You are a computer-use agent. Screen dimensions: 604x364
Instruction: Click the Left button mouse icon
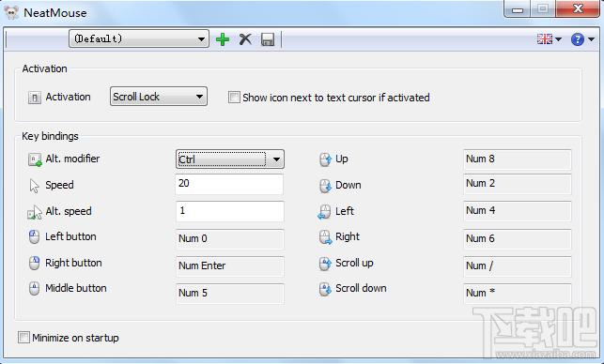[34, 237]
